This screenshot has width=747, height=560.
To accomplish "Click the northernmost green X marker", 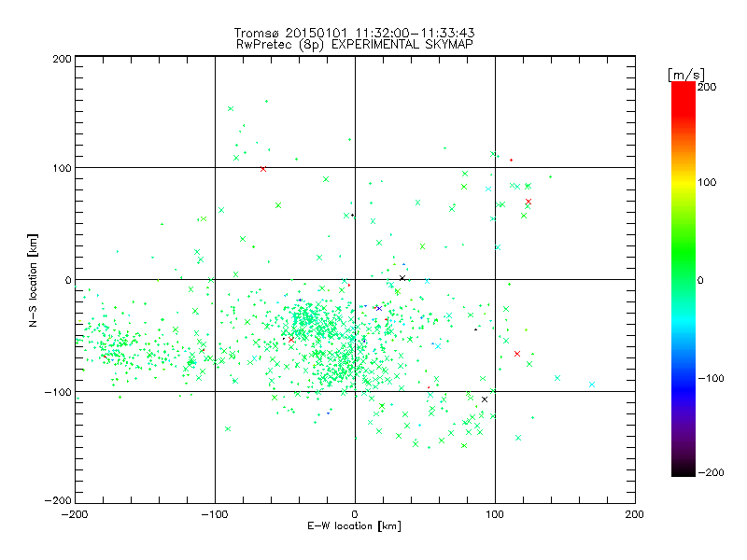I will click(x=231, y=109).
